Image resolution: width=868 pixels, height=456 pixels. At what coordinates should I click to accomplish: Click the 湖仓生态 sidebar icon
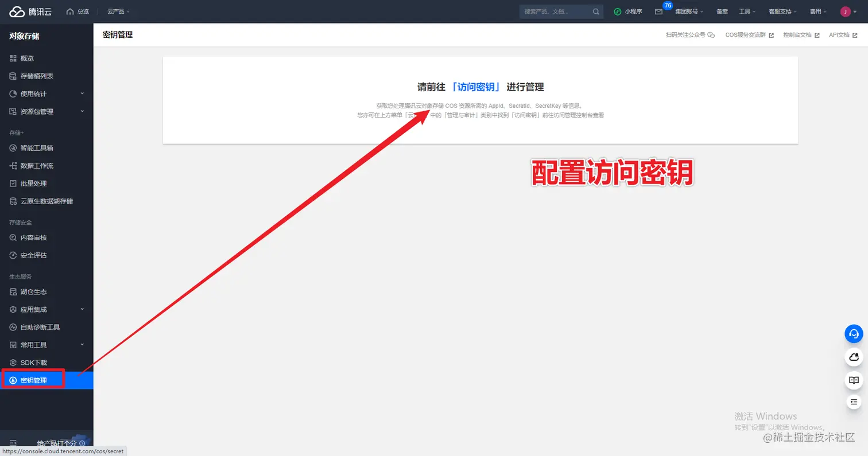pyautogui.click(x=13, y=292)
